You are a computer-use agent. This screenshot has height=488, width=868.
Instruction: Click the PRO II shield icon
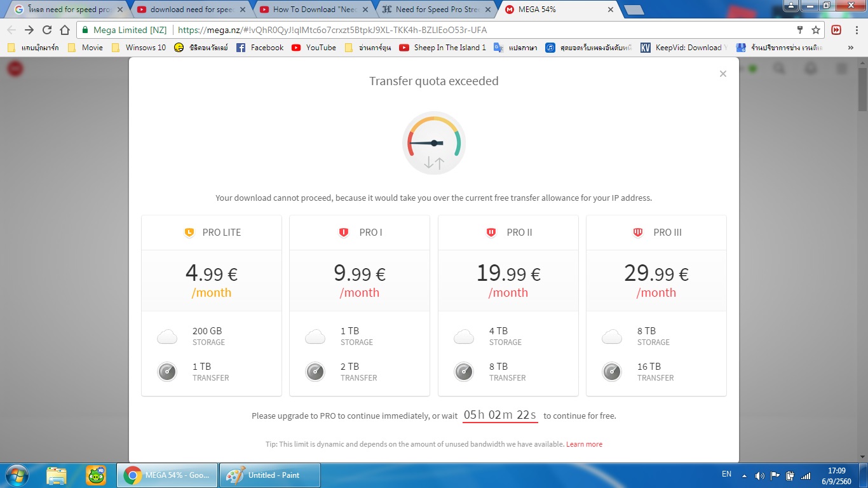(x=491, y=233)
